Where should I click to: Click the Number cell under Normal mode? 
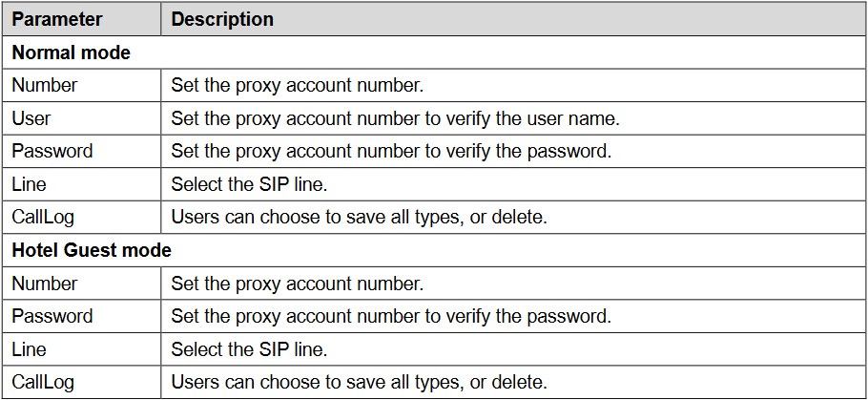45,85
